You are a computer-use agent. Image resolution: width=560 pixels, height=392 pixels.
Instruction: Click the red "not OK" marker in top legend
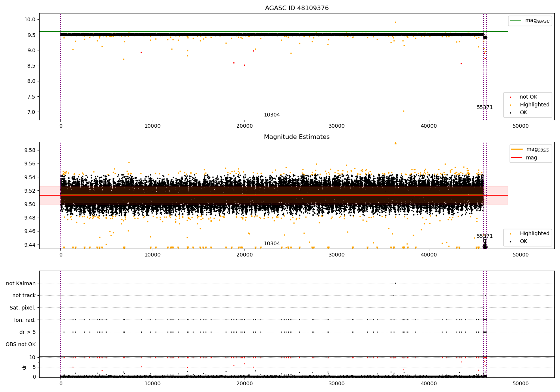coord(510,97)
